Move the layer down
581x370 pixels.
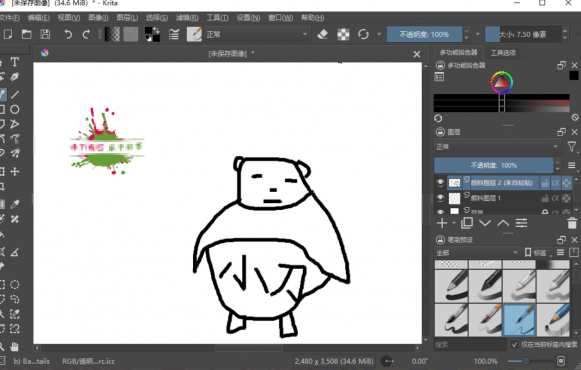pos(485,223)
